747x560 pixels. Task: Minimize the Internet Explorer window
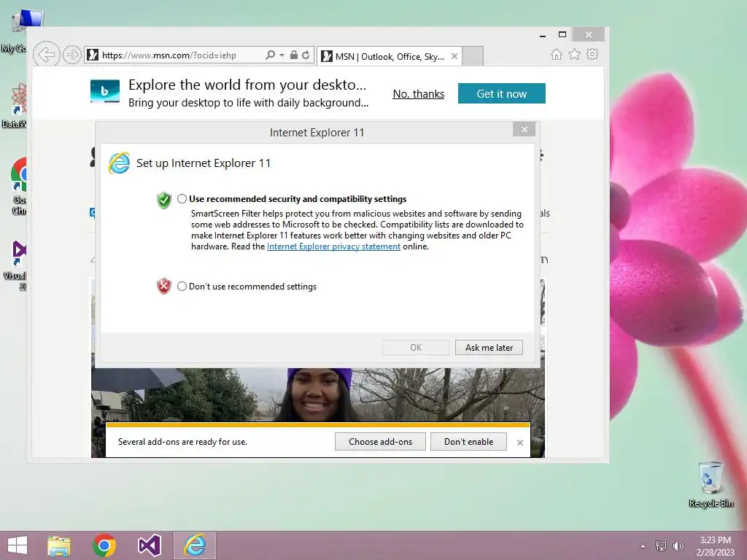(x=543, y=35)
